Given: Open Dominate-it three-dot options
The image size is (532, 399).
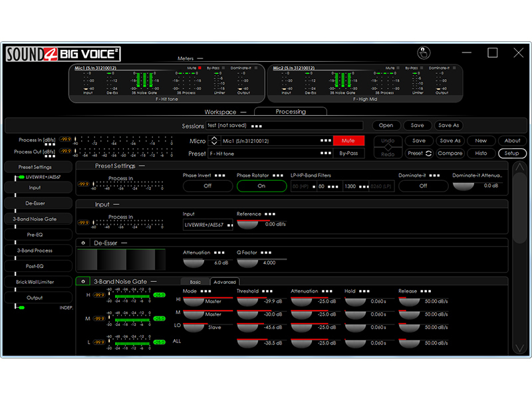Looking at the screenshot, I should pos(434,176).
